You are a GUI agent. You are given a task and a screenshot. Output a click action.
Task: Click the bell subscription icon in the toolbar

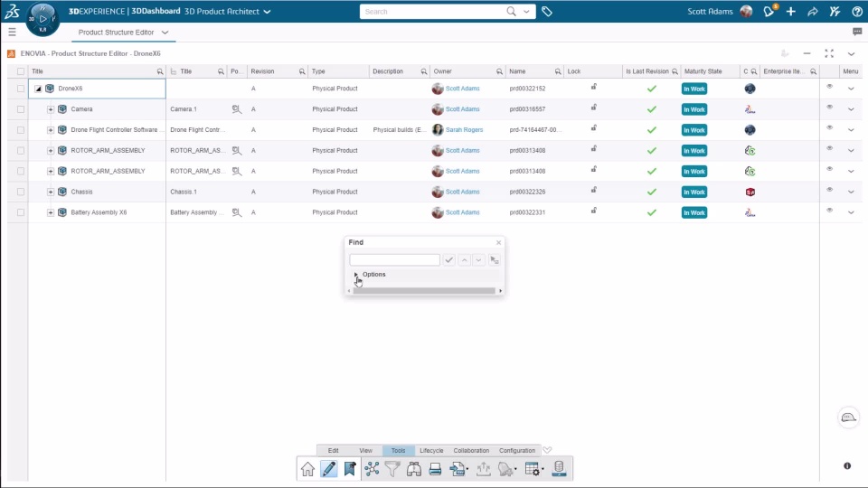[506, 469]
